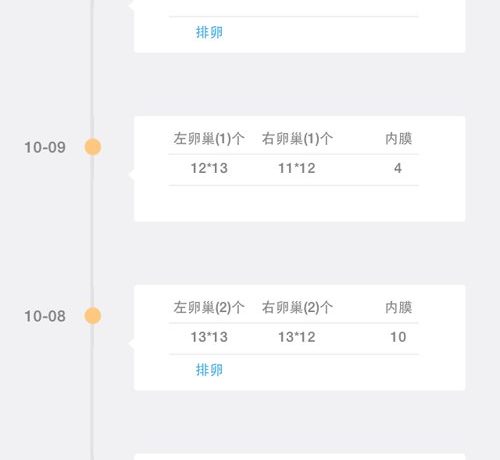Open the 排卵 link in the 10-08 card
500x460 pixels.
[209, 370]
